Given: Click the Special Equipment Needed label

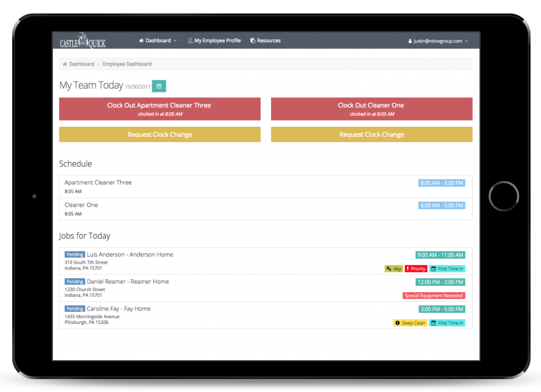Looking at the screenshot, I should coord(434,296).
